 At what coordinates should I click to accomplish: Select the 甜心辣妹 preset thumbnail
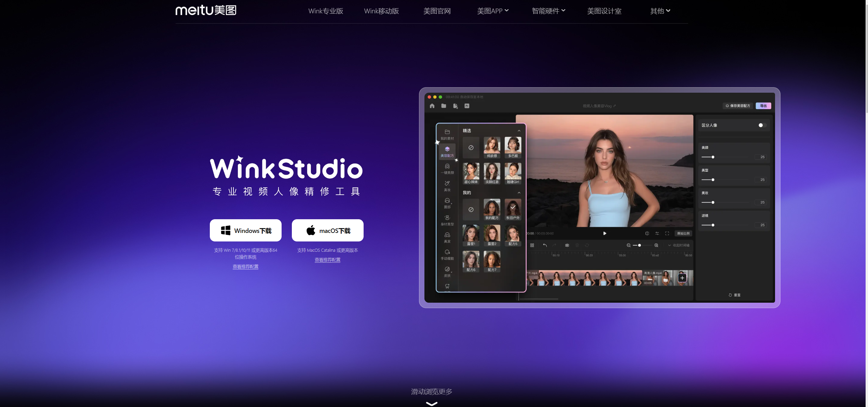(x=471, y=173)
